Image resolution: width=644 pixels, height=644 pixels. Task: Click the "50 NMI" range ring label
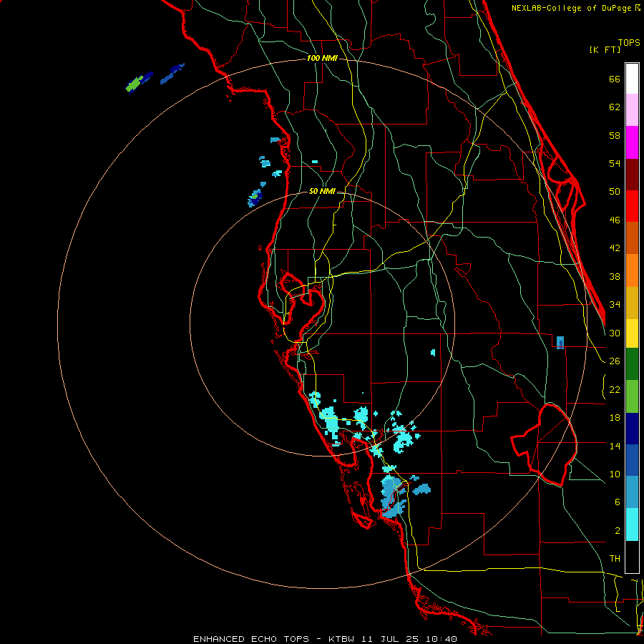(322, 191)
